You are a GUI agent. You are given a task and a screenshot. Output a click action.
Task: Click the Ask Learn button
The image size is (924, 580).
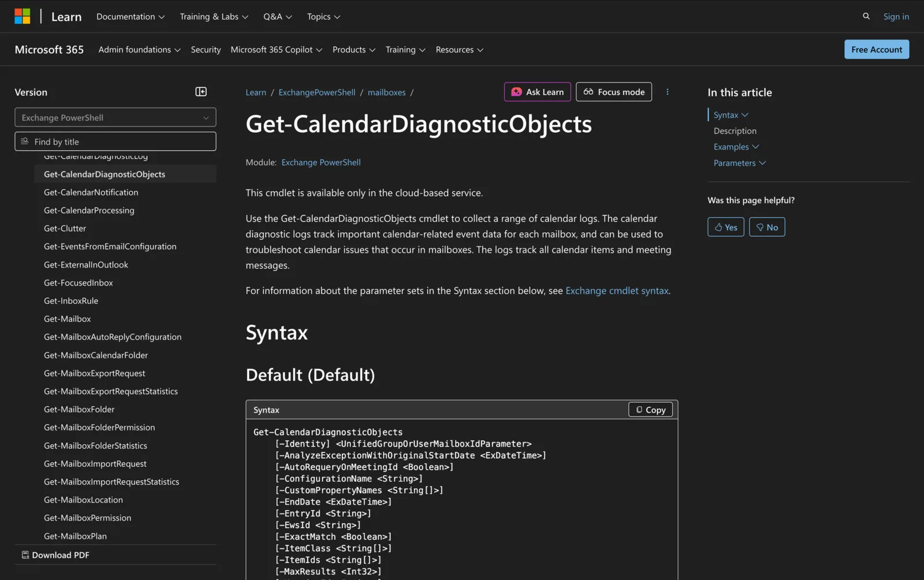pyautogui.click(x=537, y=92)
